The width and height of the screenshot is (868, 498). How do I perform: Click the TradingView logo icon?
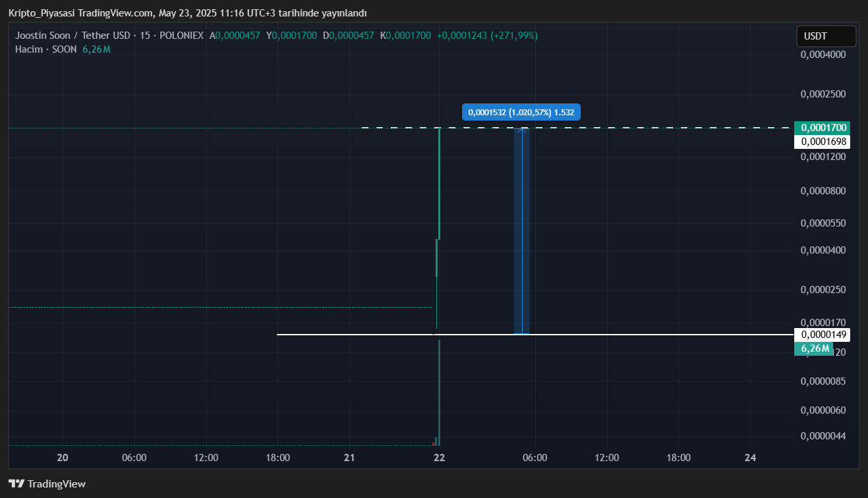[16, 484]
